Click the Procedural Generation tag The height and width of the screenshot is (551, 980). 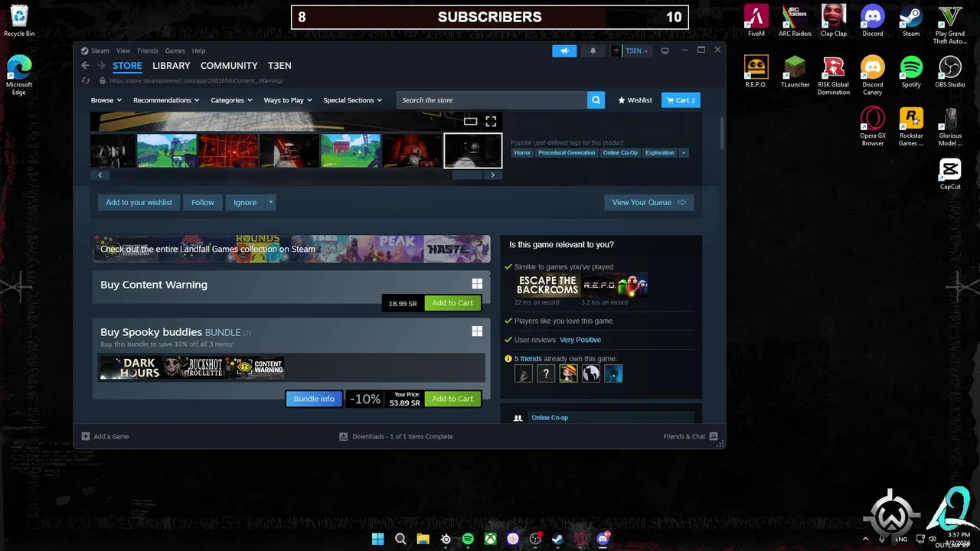pyautogui.click(x=567, y=153)
